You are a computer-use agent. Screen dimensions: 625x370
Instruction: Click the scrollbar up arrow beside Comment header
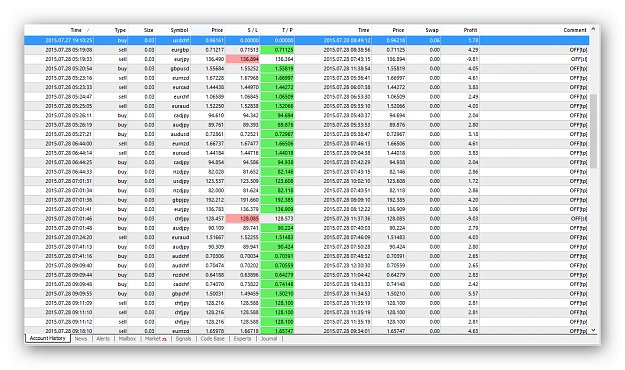pos(593,29)
